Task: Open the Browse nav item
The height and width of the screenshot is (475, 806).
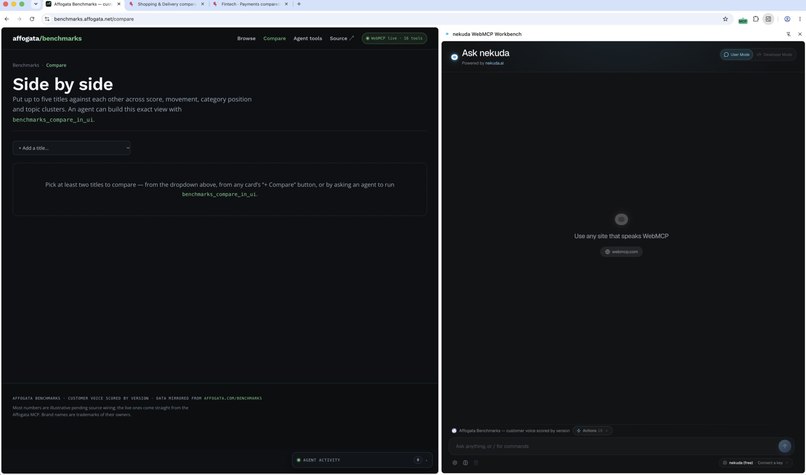Action: coord(246,39)
